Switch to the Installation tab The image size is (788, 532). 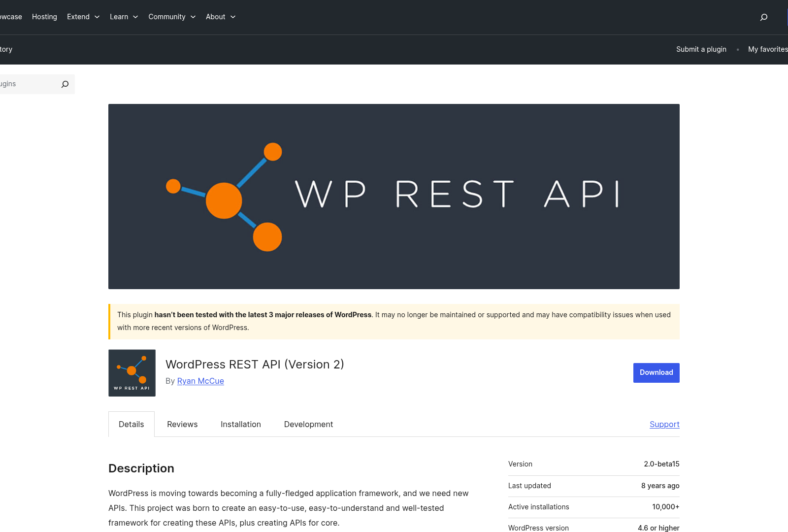click(241, 424)
